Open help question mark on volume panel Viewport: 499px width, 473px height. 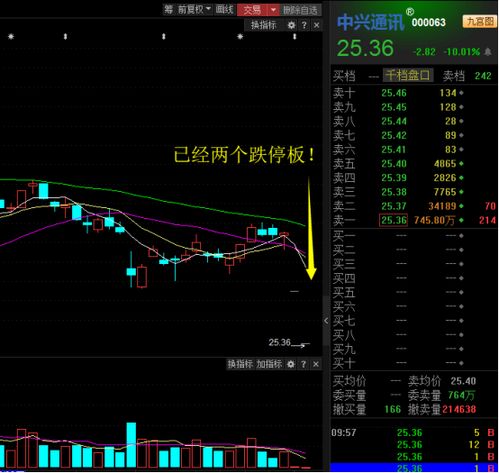pos(303,364)
